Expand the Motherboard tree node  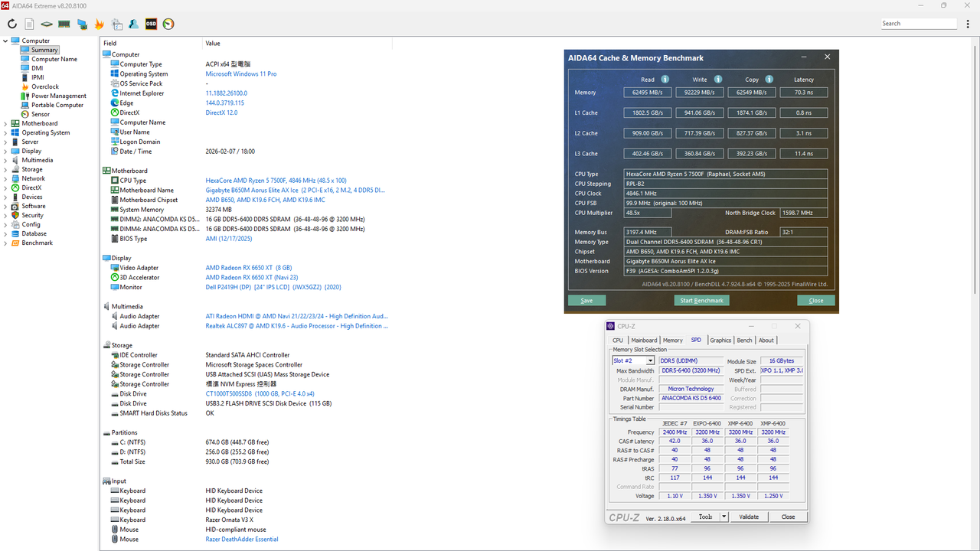coord(5,123)
